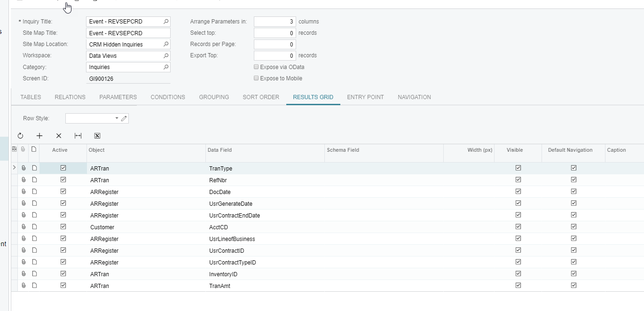Uncheck Active for the TranAmt row
The height and width of the screenshot is (311, 644).
pos(63,286)
